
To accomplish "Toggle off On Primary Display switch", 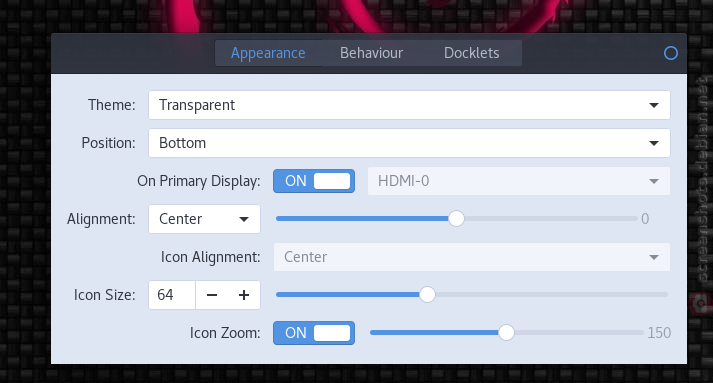I will (314, 181).
